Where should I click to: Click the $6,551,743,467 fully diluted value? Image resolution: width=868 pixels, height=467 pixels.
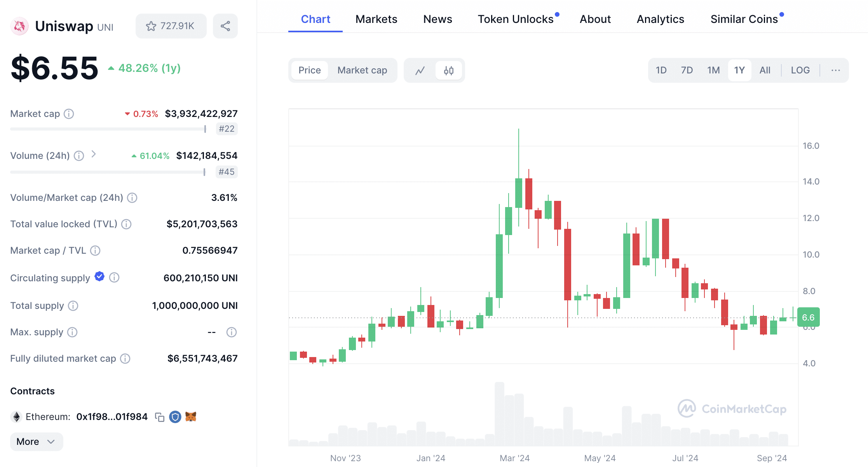click(202, 359)
